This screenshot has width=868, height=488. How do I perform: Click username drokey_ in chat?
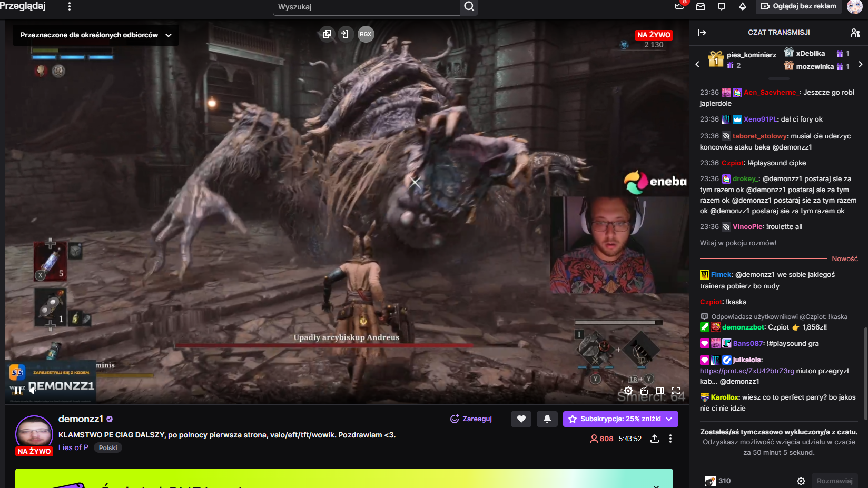(745, 179)
